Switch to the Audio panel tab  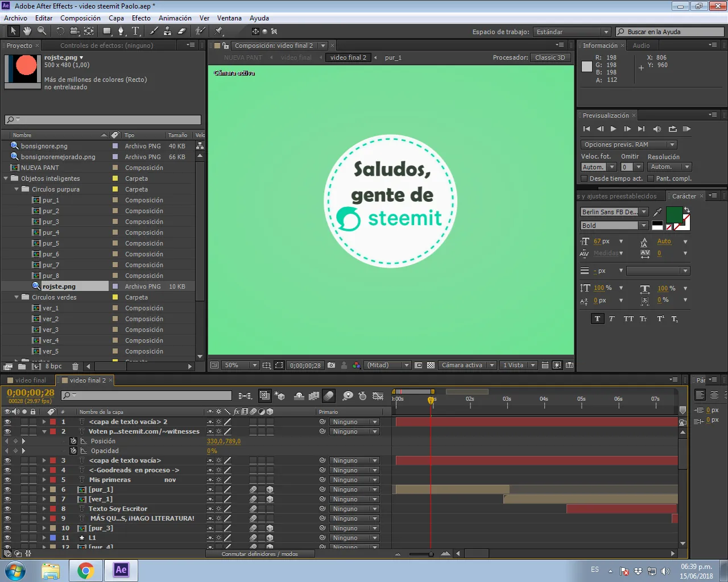coord(641,45)
